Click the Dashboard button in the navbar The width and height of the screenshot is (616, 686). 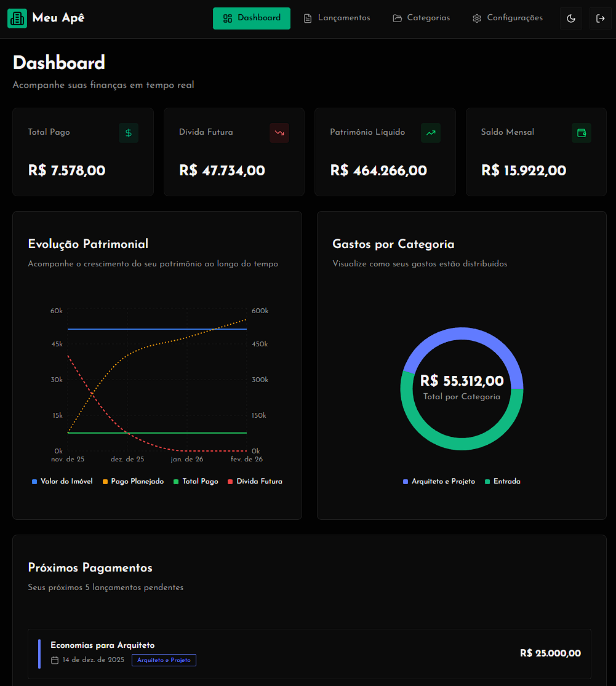pos(251,18)
